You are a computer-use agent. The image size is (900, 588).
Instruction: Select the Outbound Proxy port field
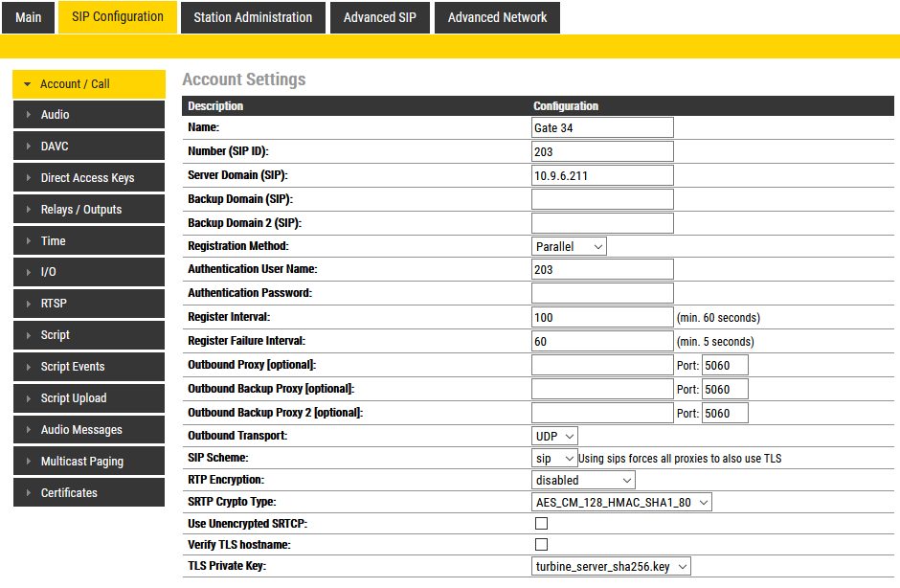[725, 365]
